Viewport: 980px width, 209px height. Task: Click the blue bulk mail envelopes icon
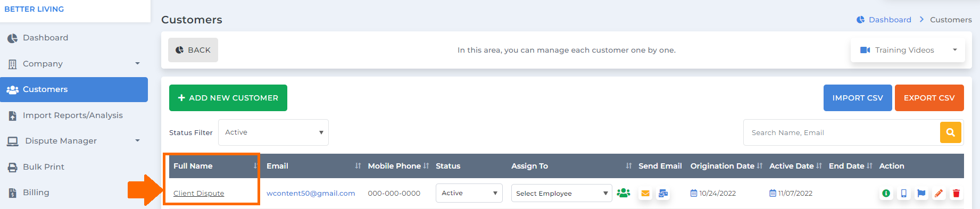[663, 194]
